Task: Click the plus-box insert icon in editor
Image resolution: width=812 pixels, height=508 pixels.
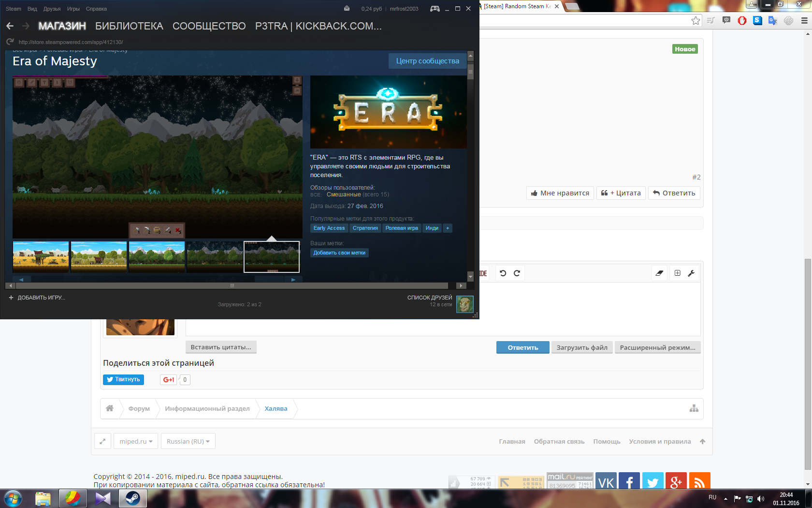Action: (x=678, y=273)
